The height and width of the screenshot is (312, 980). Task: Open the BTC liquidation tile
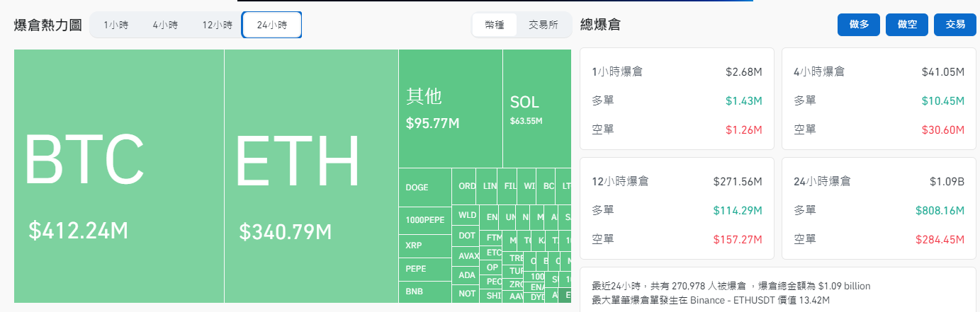click(x=119, y=176)
